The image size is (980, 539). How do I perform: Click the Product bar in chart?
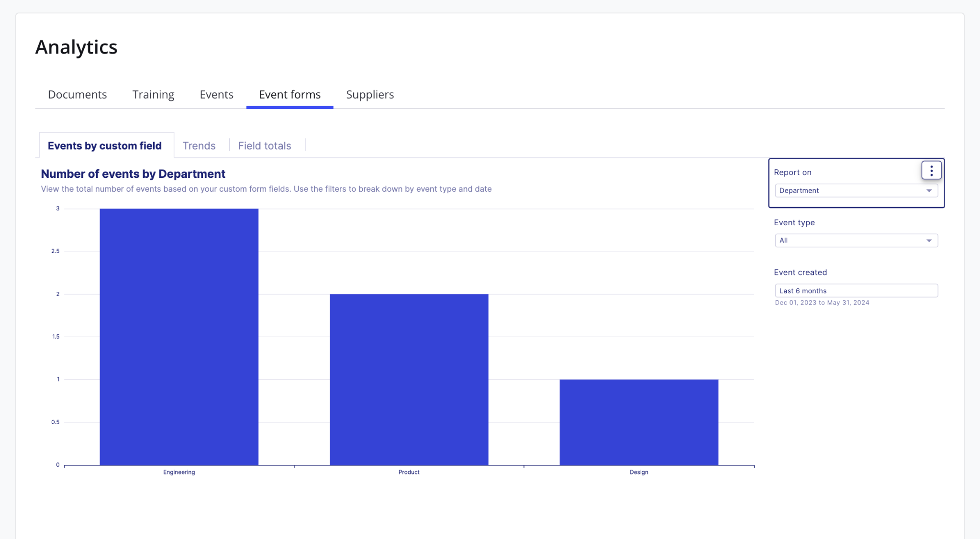409,379
